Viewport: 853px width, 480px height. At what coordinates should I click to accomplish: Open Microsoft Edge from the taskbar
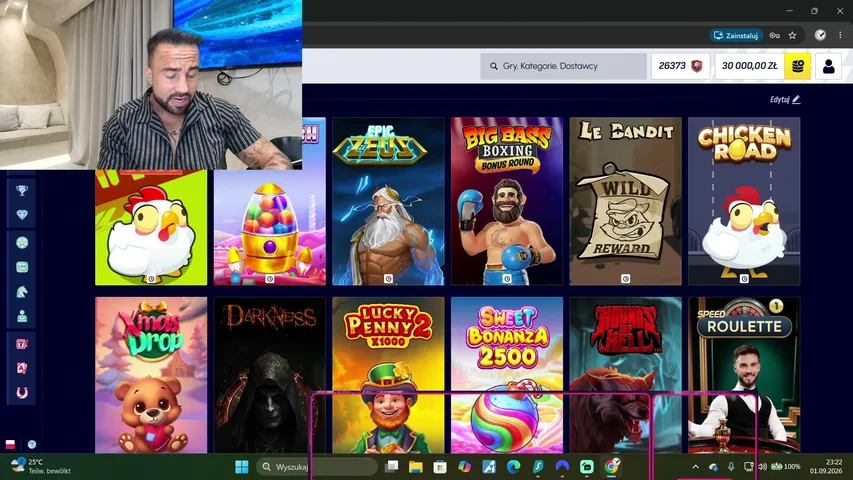pyautogui.click(x=513, y=466)
